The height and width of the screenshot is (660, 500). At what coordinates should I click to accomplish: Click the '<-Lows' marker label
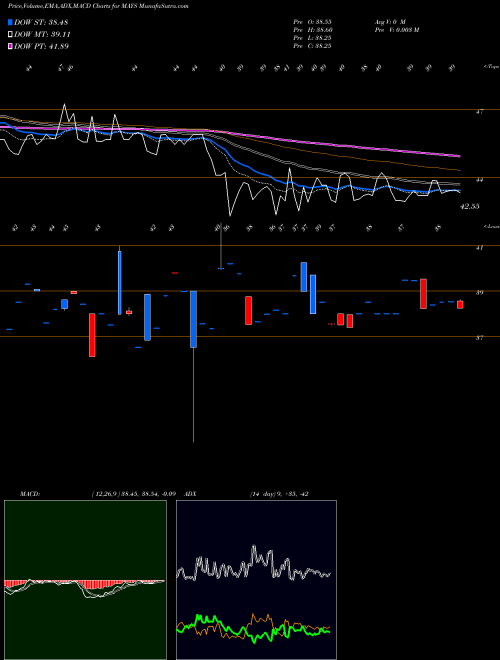pos(491,226)
